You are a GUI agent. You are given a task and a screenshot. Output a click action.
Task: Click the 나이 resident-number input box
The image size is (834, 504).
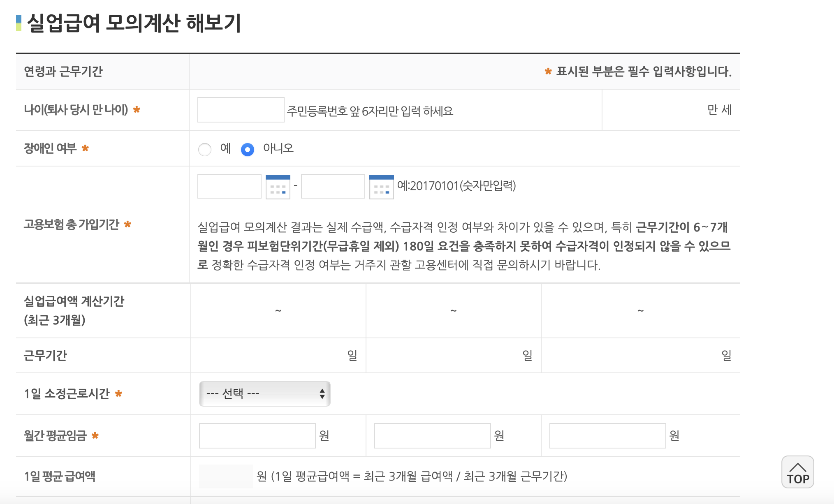coord(241,110)
